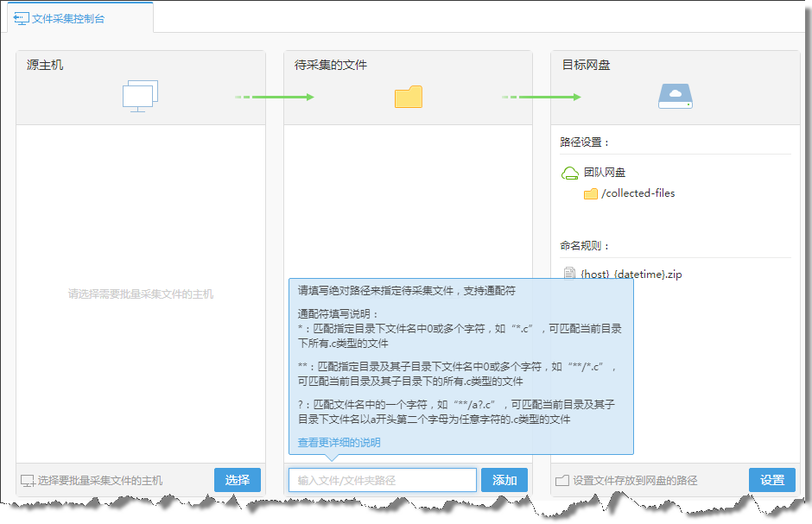
Task: Click the green arrow between 源主机 and 待采集的文件
Action: tap(275, 97)
